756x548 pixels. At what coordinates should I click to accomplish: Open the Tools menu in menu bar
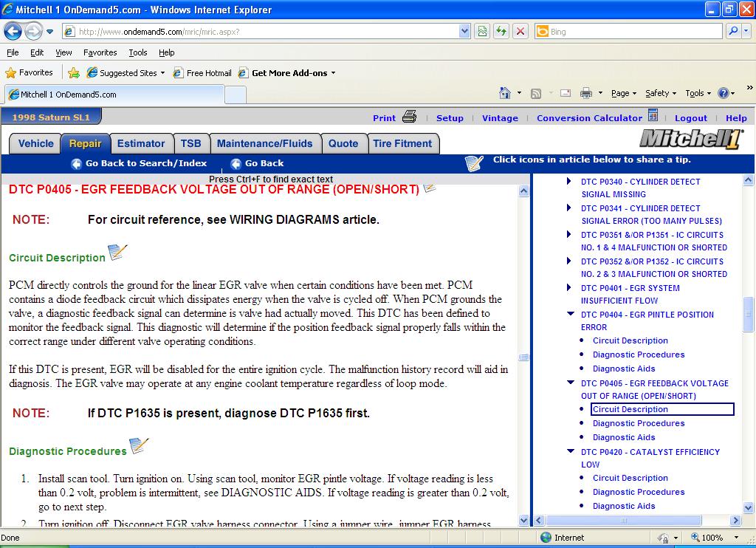click(138, 52)
